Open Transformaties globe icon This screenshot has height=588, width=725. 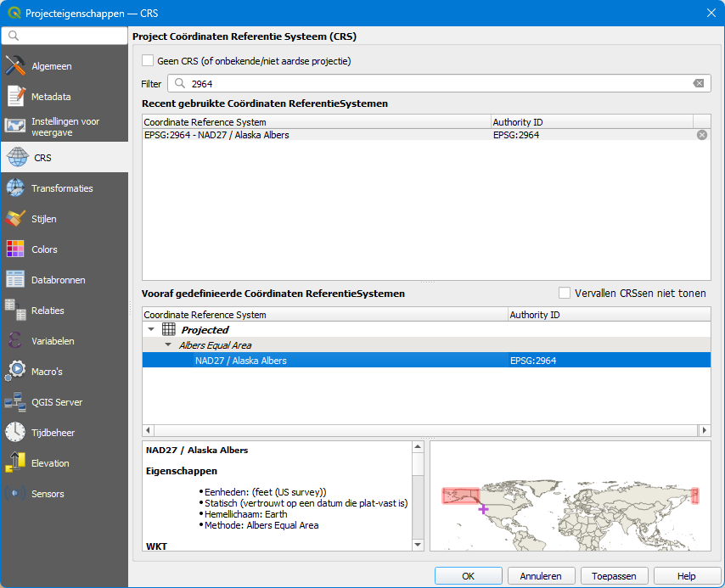click(15, 188)
